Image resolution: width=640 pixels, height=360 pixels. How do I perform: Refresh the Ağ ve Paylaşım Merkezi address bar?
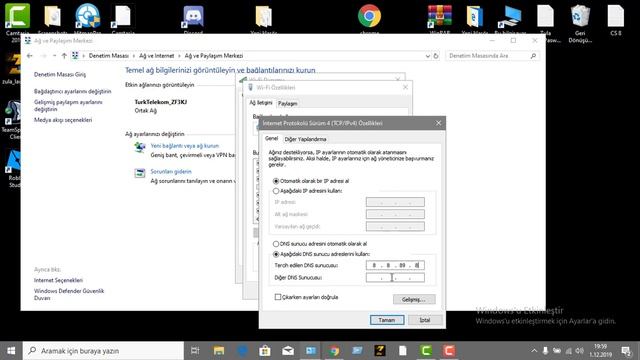pyautogui.click(x=436, y=56)
